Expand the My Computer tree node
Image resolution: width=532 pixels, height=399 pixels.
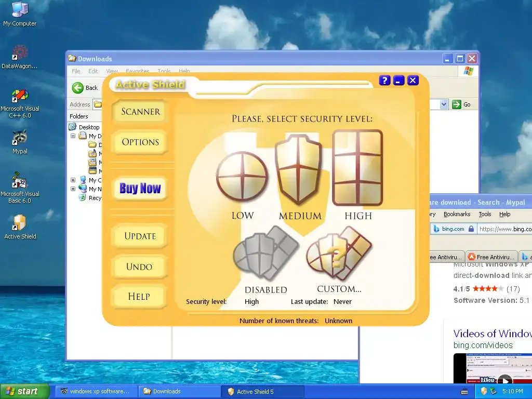point(73,180)
